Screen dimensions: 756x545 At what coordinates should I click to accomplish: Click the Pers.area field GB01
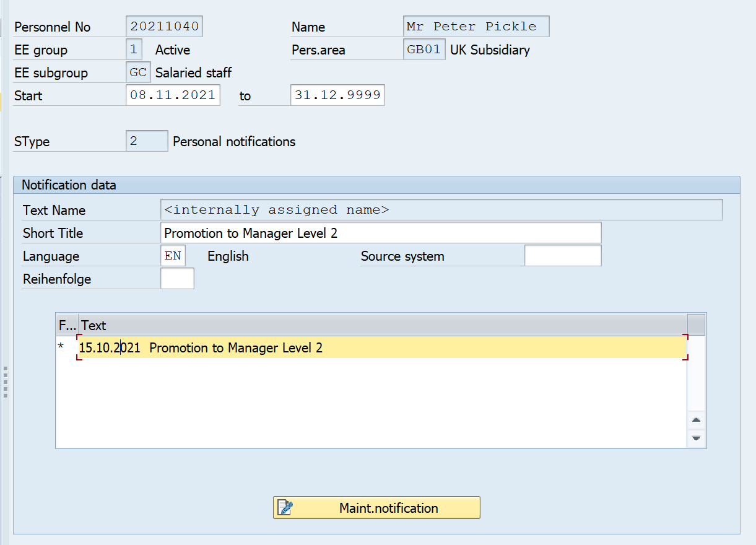pos(424,50)
